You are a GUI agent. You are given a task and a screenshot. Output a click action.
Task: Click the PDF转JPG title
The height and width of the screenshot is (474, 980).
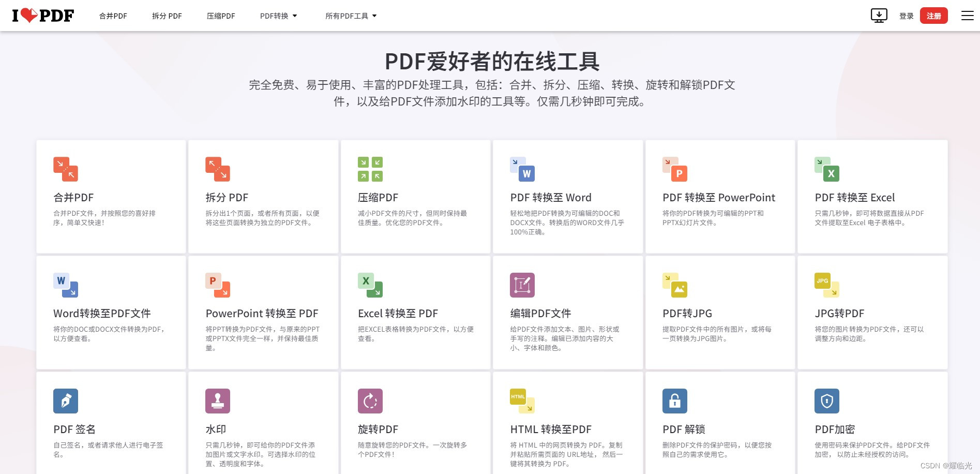pyautogui.click(x=687, y=314)
